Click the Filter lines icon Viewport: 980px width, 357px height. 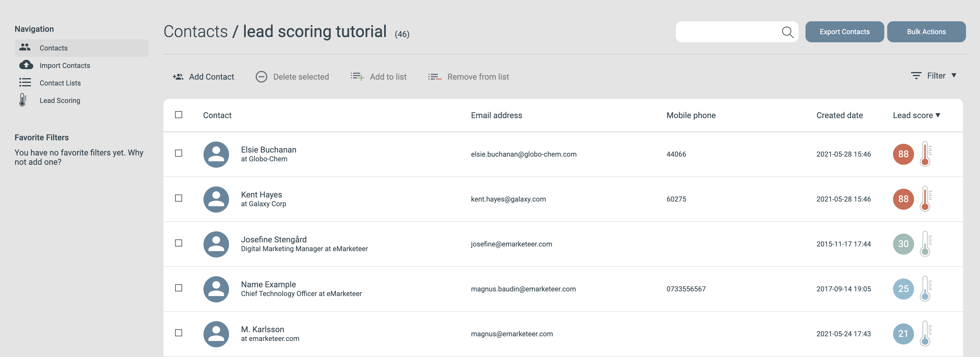pyautogui.click(x=916, y=75)
